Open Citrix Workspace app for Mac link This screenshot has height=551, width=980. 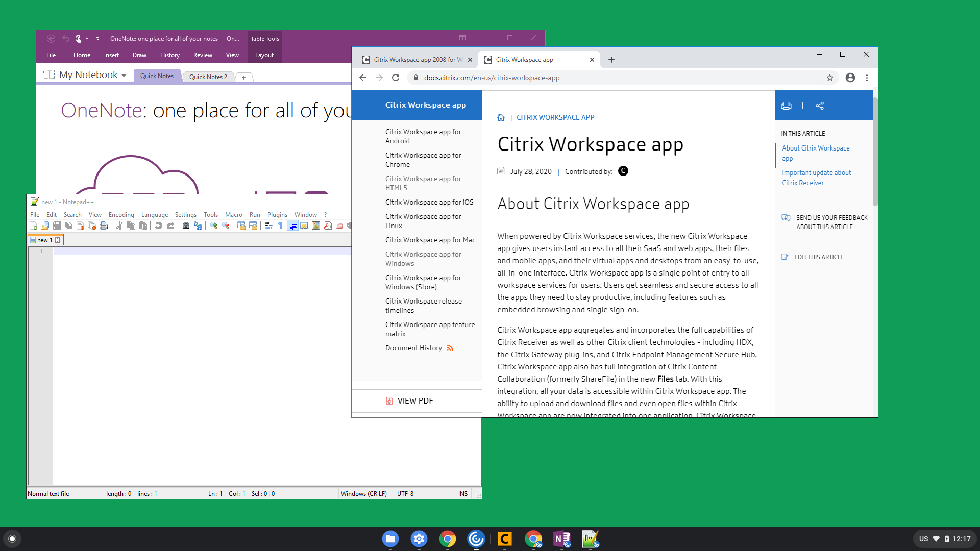[x=430, y=240]
